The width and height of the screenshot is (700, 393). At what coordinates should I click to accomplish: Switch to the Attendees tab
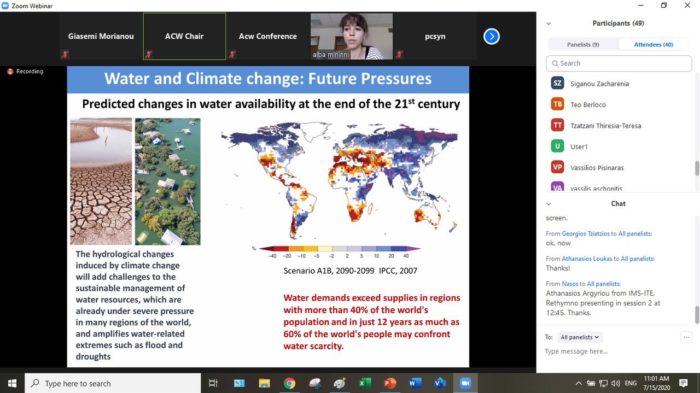[x=654, y=45]
